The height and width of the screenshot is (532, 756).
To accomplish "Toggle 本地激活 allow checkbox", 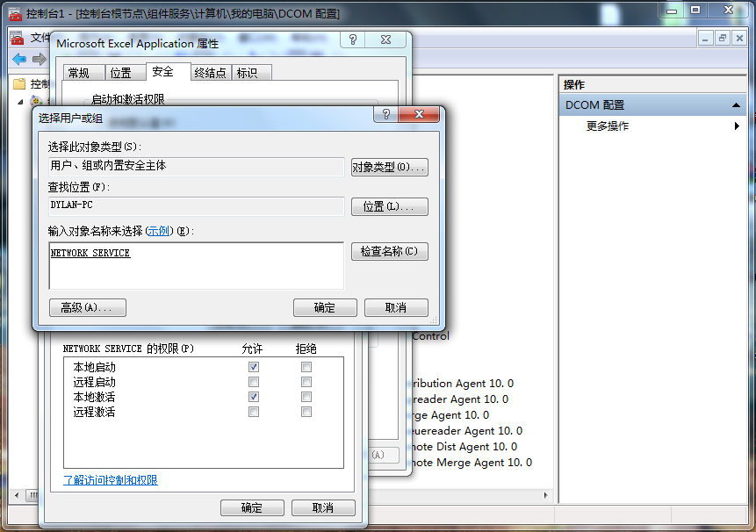I will point(254,397).
